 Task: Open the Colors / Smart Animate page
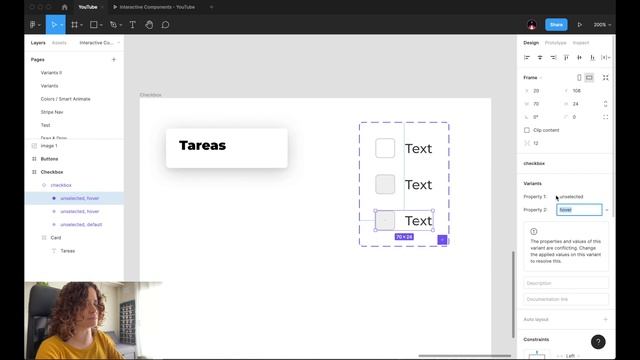(x=65, y=99)
